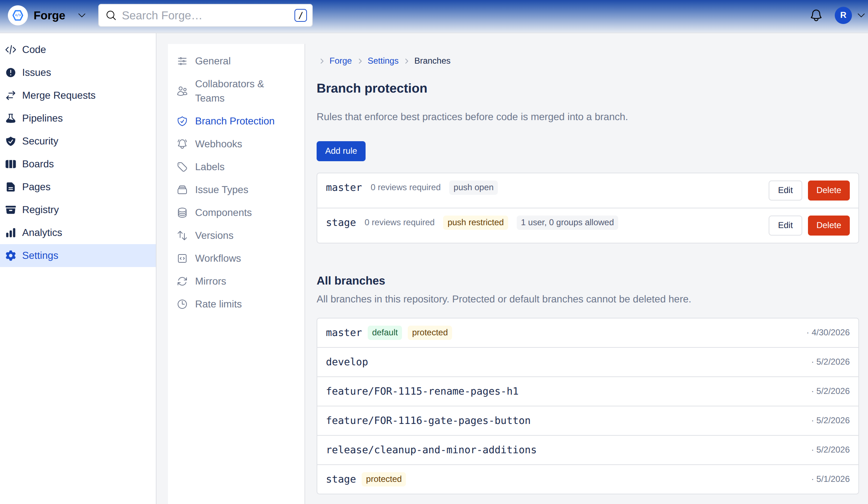This screenshot has width=868, height=504.
Task: Click the Issues exclamation icon
Action: click(11, 73)
